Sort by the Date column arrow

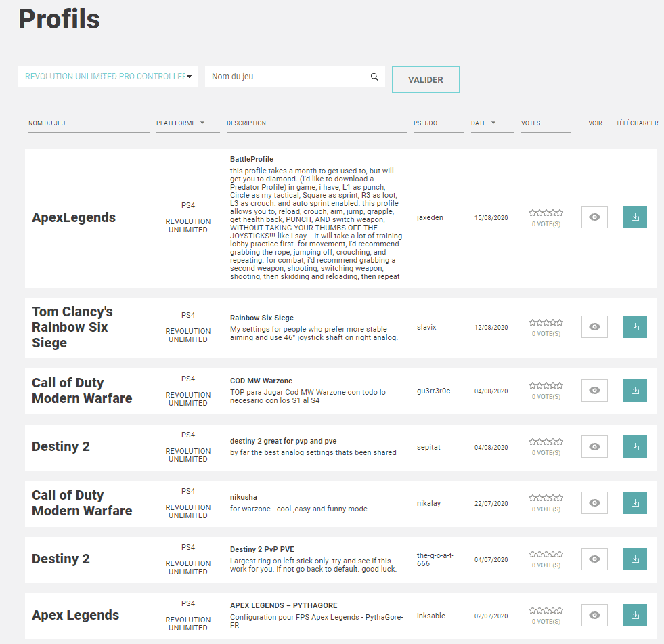coord(493,123)
